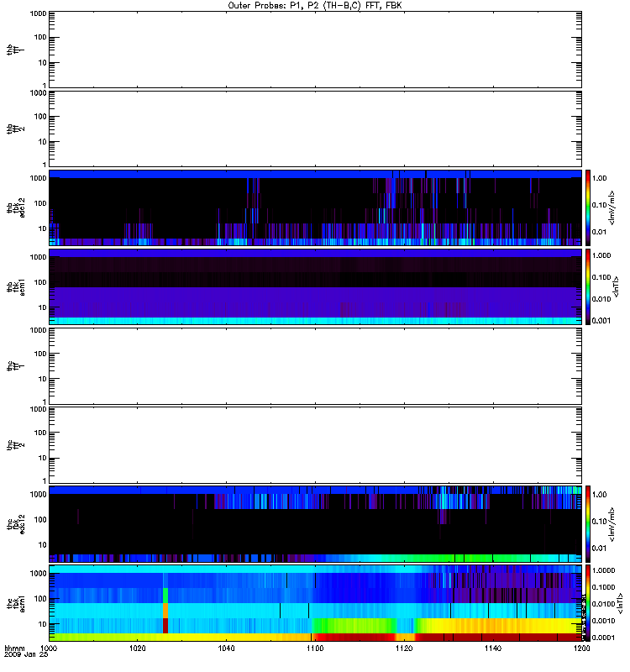The height and width of the screenshot is (672, 630).
Task: Click the '1000' y-tick of thb fbk edc12 panel
Action: tap(38, 178)
